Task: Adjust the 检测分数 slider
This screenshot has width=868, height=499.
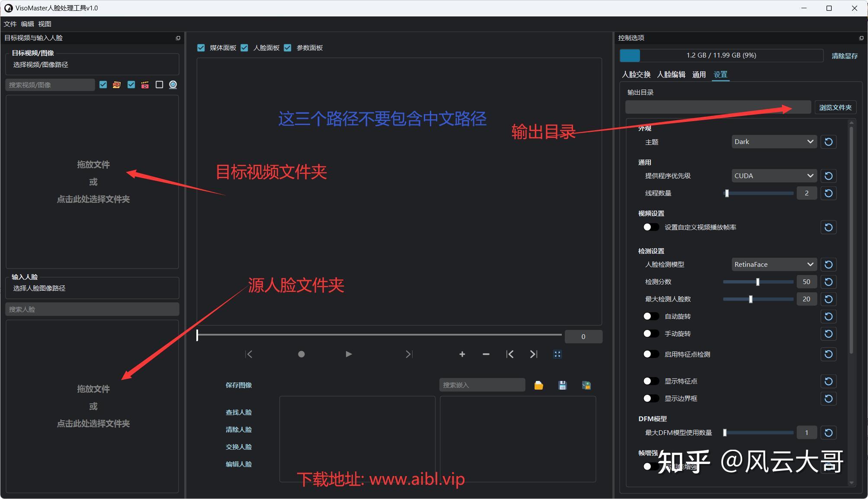Action: pyautogui.click(x=757, y=281)
